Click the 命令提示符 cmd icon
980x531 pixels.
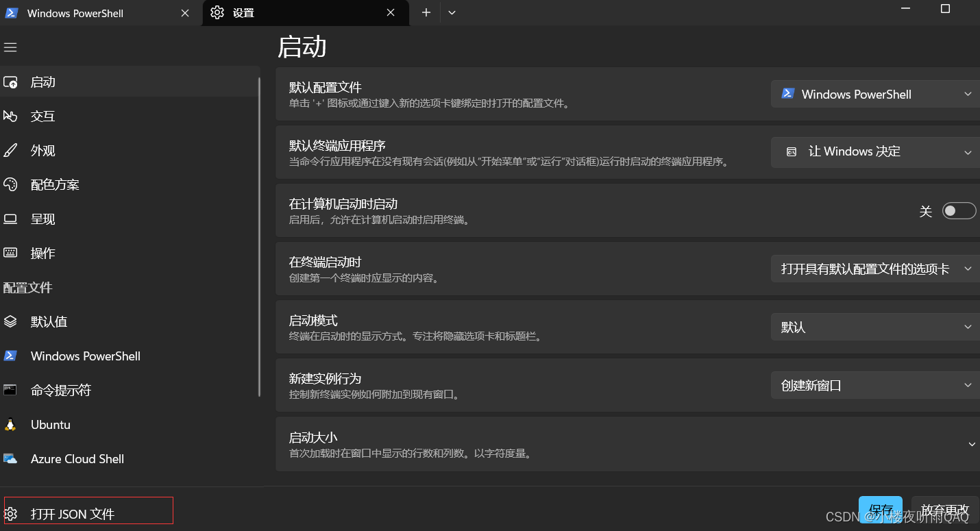click(x=10, y=390)
